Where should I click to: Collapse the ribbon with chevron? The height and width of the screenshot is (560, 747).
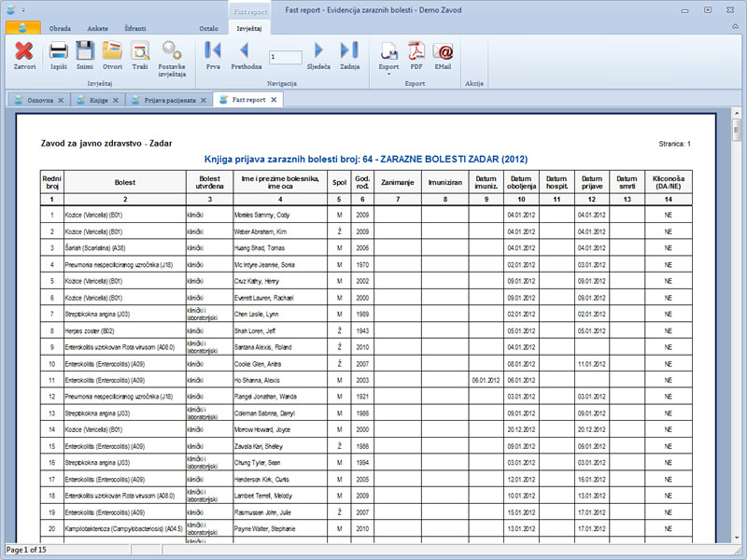735,27
